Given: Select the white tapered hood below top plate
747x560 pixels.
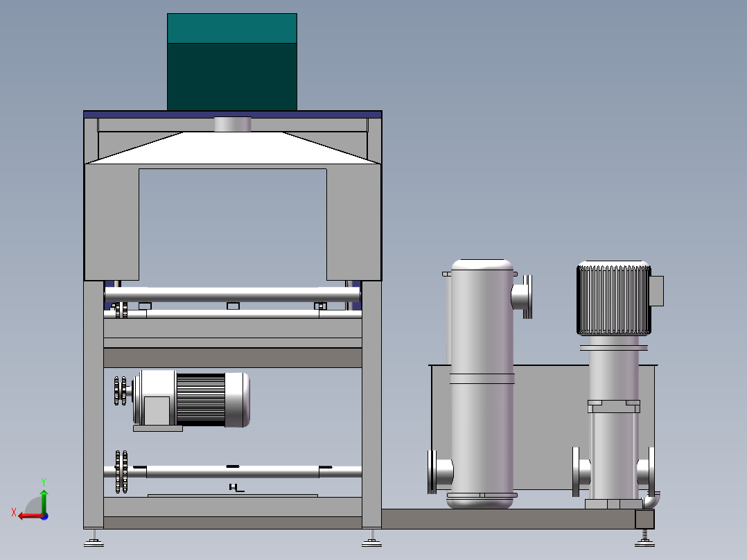Looking at the screenshot, I should click(233, 148).
